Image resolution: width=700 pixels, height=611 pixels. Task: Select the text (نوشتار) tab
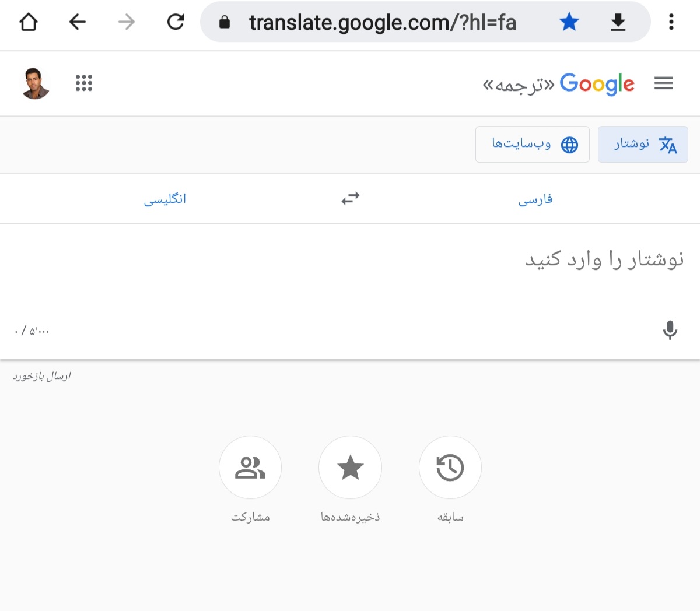pos(643,144)
